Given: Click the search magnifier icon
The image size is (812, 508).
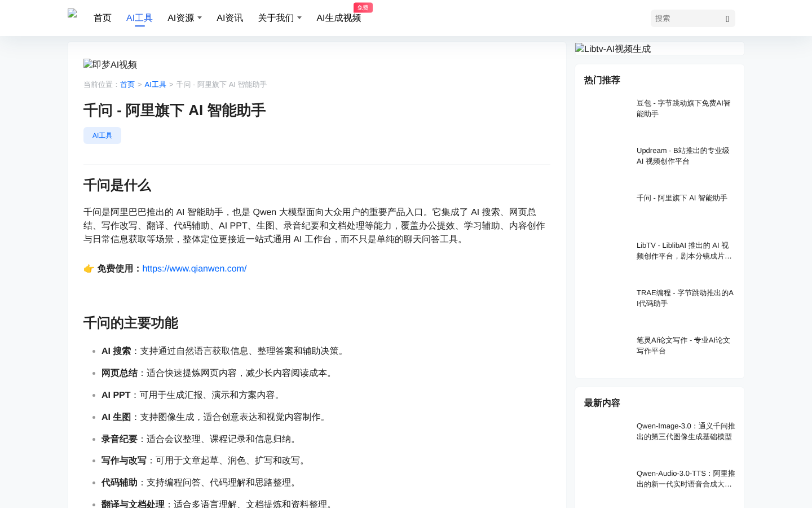Looking at the screenshot, I should point(727,19).
